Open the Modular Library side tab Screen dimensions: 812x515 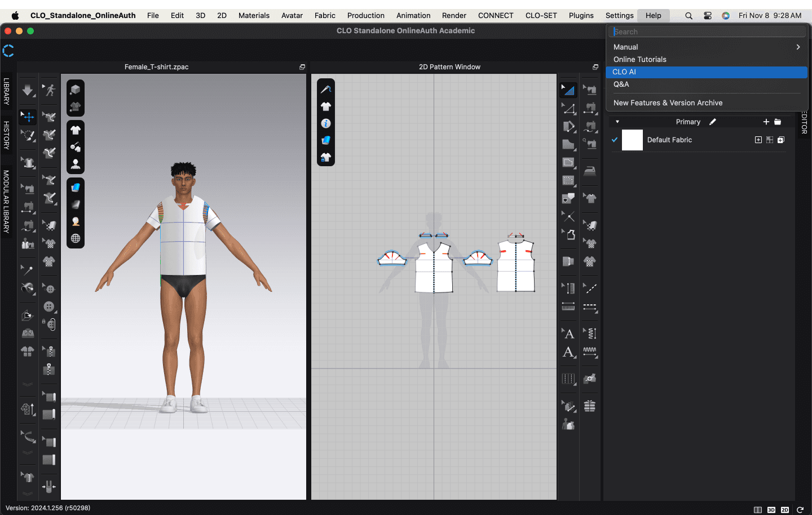coord(6,202)
